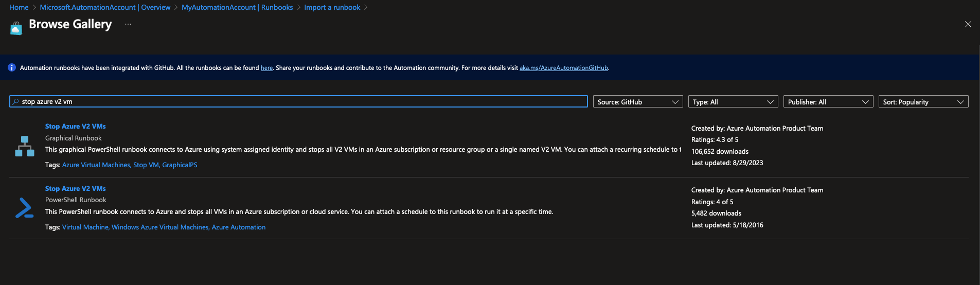The width and height of the screenshot is (980, 285).
Task: Click the 'PowerShell Runbook' type label
Action: coord(76,200)
